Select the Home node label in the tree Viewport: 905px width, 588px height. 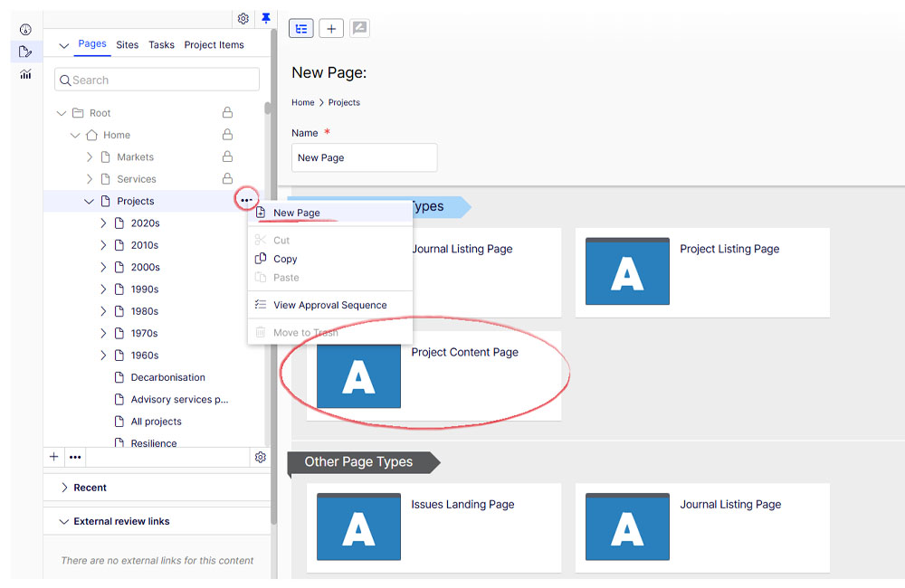click(x=117, y=135)
